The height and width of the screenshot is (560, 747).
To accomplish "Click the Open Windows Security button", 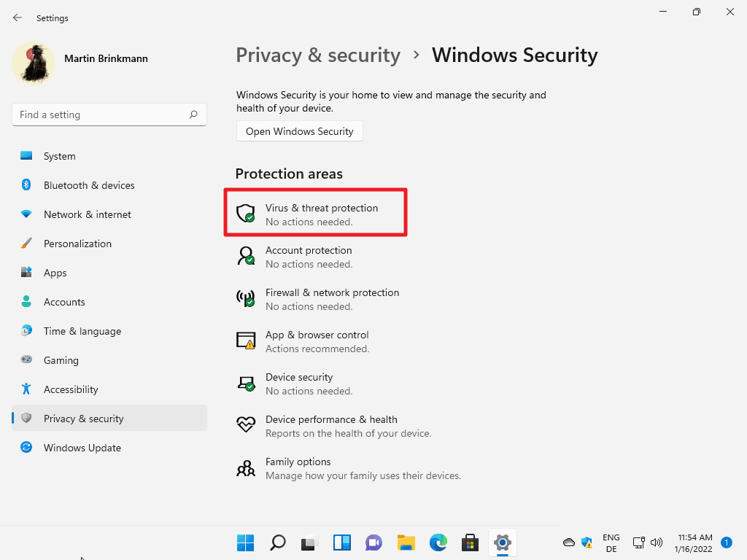I will click(x=299, y=131).
